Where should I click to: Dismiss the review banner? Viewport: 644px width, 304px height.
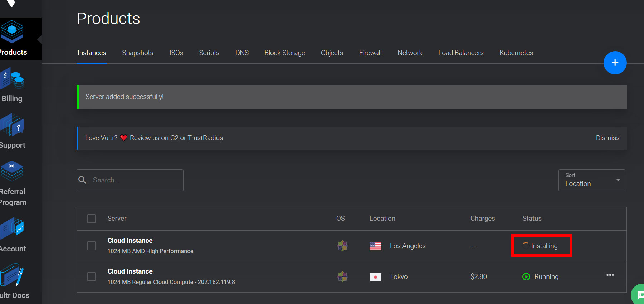[608, 138]
